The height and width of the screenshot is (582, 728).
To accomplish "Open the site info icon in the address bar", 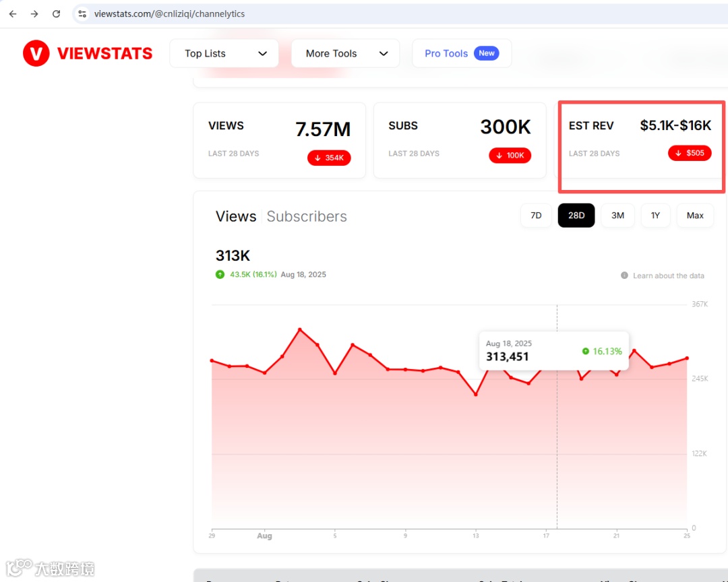I will [82, 14].
